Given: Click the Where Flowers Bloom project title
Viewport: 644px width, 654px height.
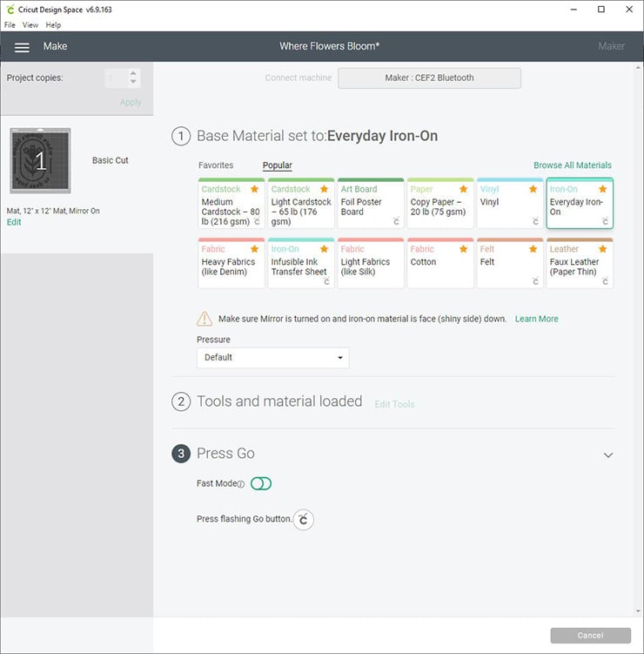Looking at the screenshot, I should coord(329,46).
